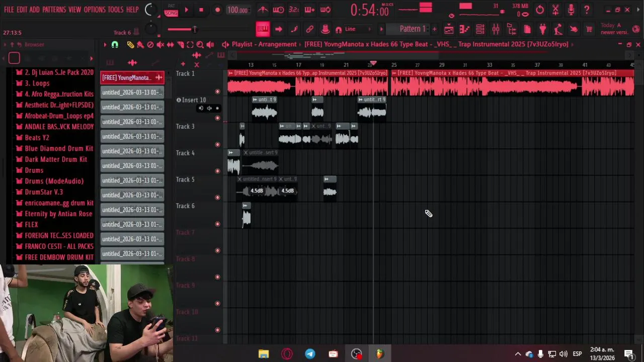644x362 pixels.
Task: Open the help question mark icon
Action: [587, 10]
